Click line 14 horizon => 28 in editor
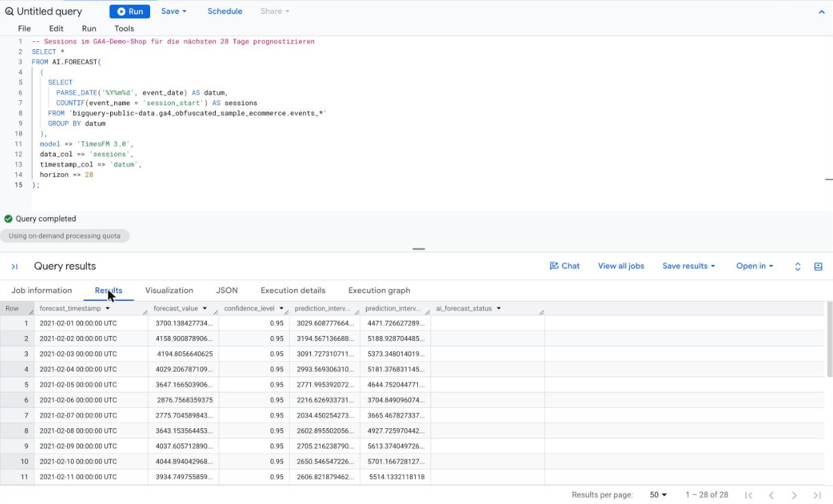 (66, 175)
